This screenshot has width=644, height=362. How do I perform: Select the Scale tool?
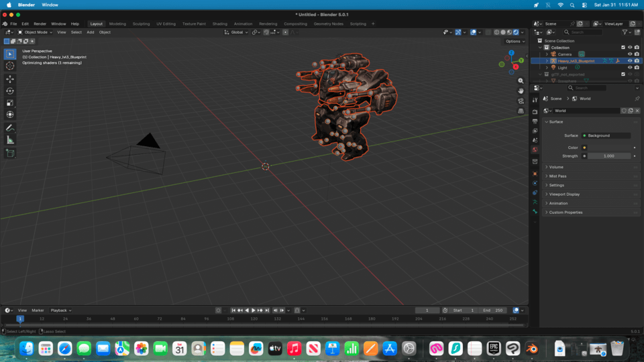tap(10, 103)
